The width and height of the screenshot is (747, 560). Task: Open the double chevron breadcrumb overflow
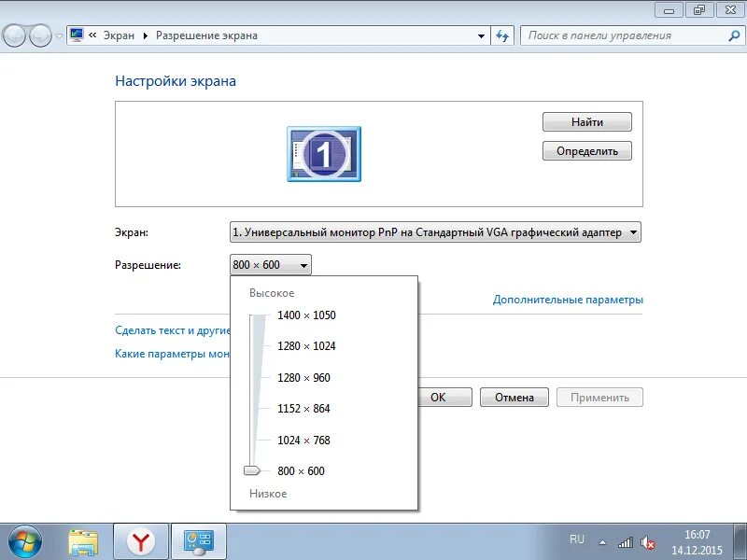click(x=92, y=35)
